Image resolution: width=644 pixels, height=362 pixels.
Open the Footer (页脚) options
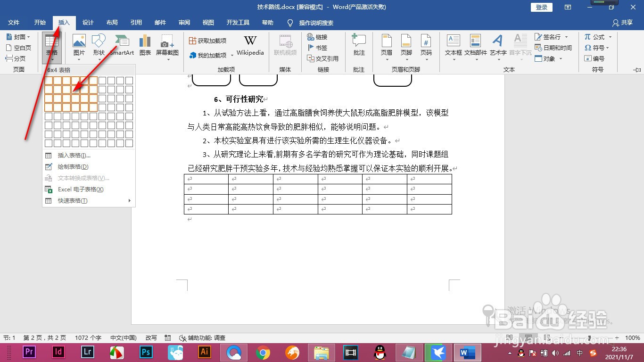[x=406, y=48]
